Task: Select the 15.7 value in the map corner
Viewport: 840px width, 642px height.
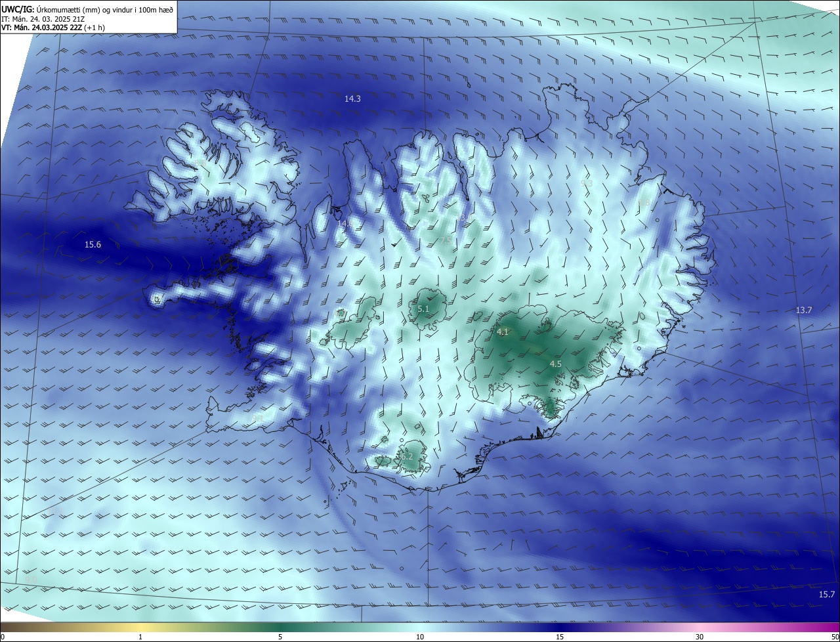Action: pos(827,595)
